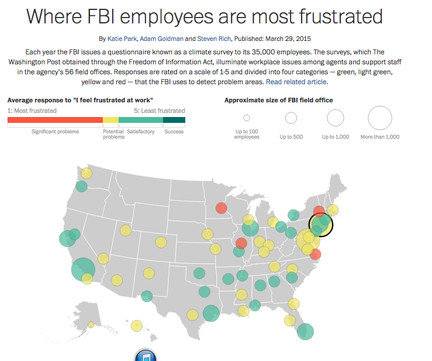Click the 'Up to 500' legend circle
Screen dimensions: 432x361
point(291,118)
